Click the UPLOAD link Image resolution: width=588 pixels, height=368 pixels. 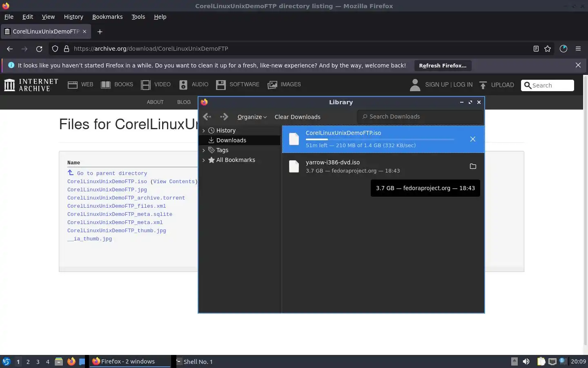coord(497,85)
